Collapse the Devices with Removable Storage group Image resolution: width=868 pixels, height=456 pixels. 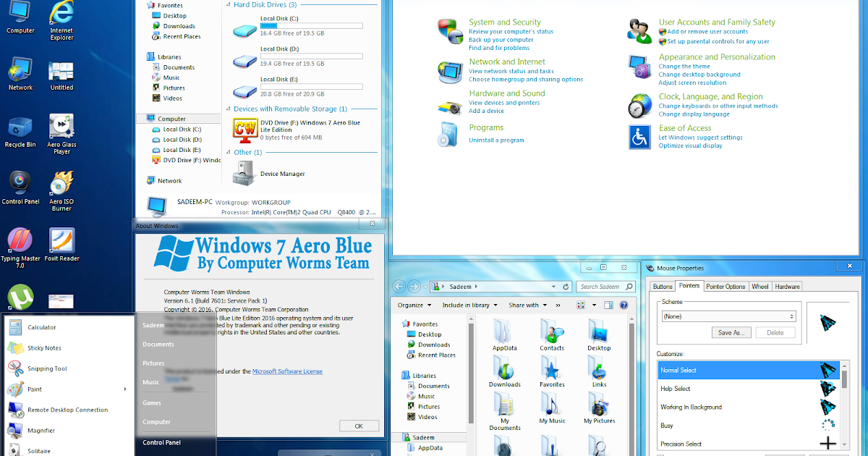(x=229, y=109)
